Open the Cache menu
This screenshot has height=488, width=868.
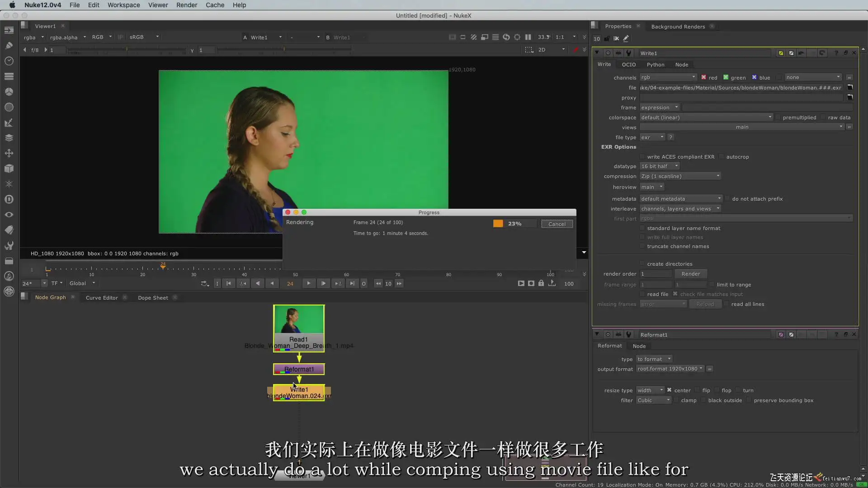pyautogui.click(x=215, y=5)
